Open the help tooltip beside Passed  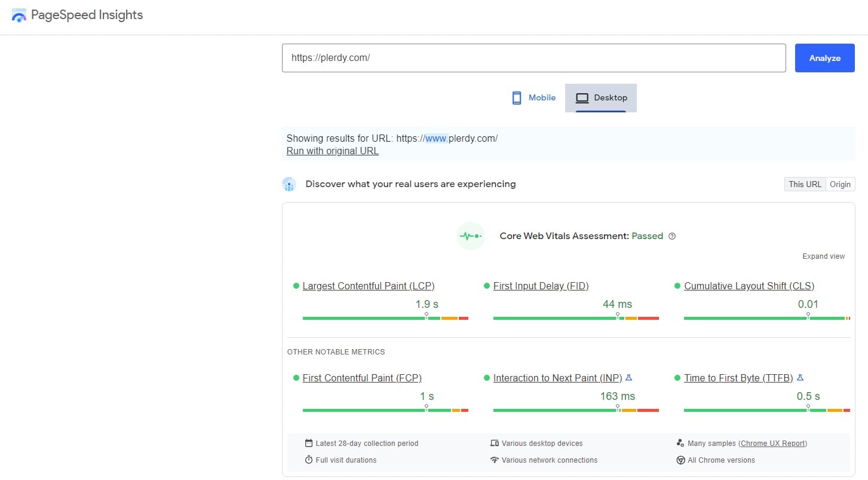coord(672,236)
